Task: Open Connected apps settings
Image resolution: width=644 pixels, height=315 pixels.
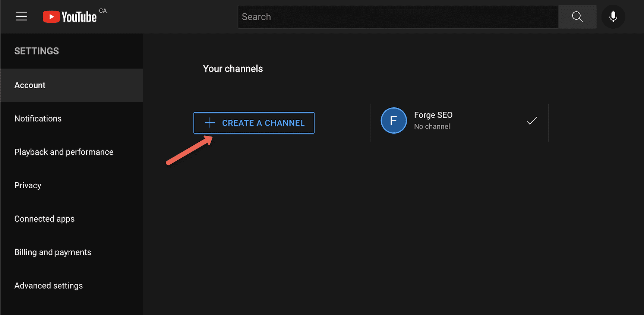Action: (44, 219)
